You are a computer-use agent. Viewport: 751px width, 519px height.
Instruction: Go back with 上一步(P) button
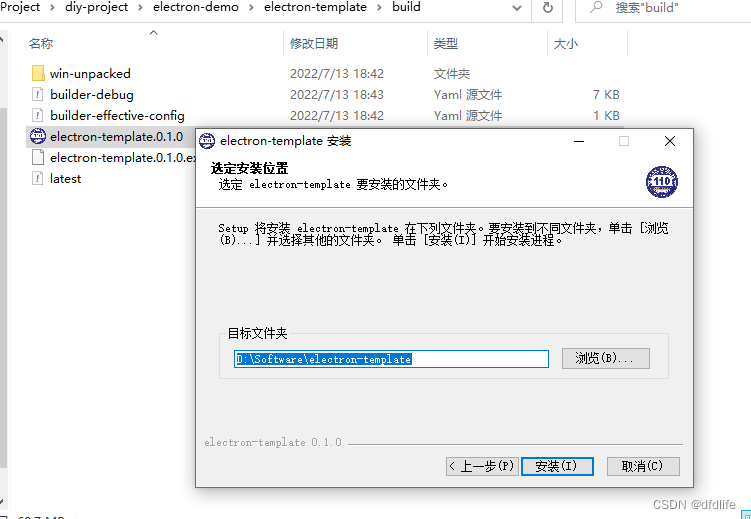(x=482, y=466)
